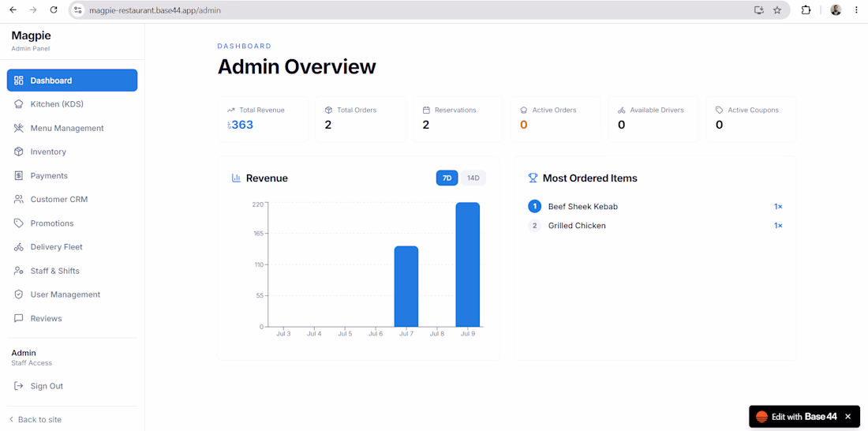The image size is (868, 431).
Task: Click the Staff & Shifts user-gear icon
Action: (19, 271)
